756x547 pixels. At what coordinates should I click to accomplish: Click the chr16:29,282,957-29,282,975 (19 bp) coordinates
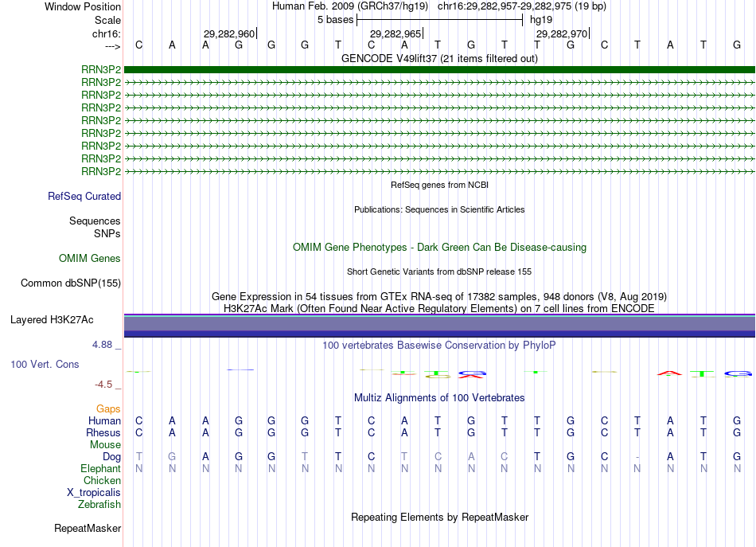pos(522,6)
